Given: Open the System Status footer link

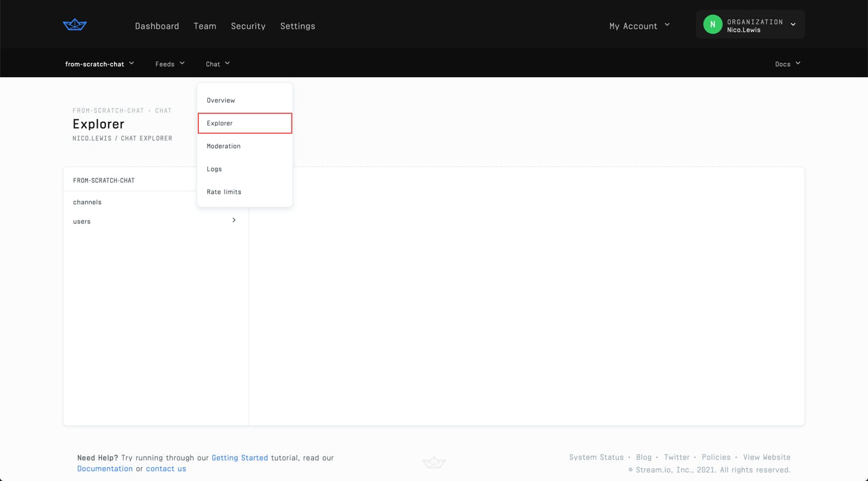Looking at the screenshot, I should [596, 457].
